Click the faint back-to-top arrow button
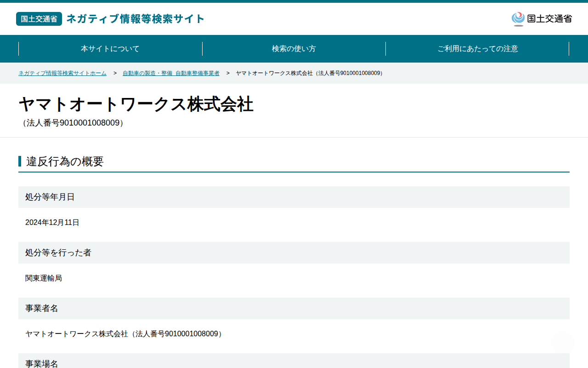 [562, 342]
